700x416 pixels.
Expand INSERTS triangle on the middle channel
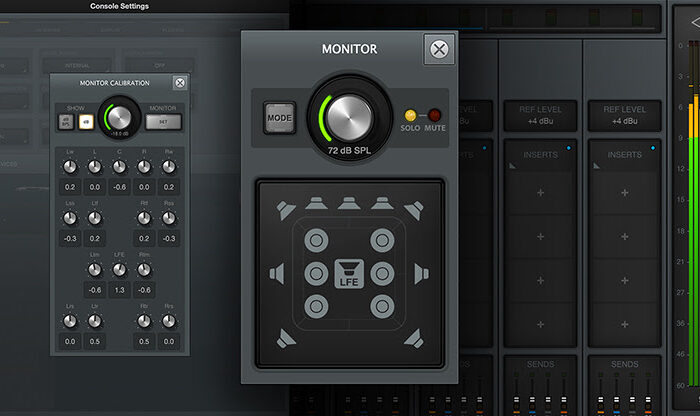(x=512, y=166)
